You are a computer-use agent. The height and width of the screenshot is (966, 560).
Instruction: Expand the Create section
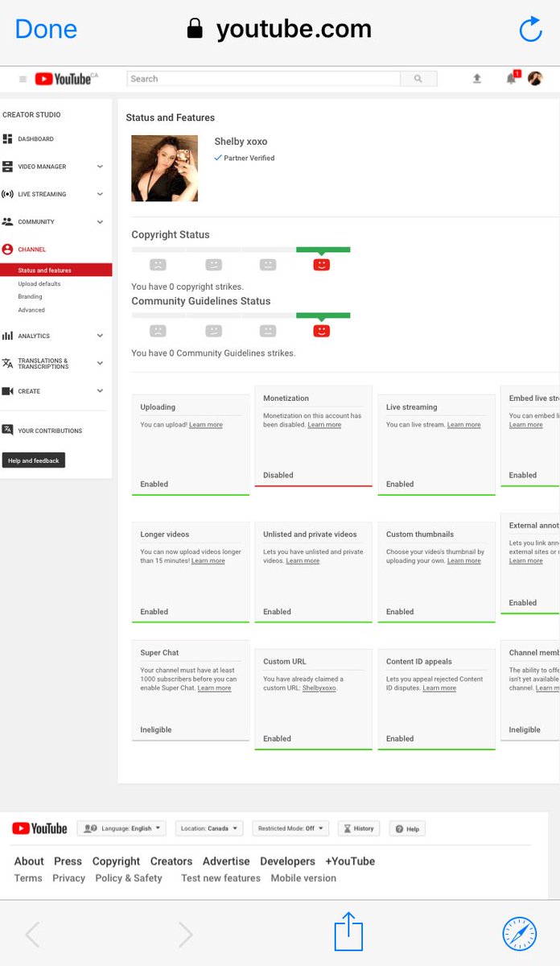[x=100, y=391]
